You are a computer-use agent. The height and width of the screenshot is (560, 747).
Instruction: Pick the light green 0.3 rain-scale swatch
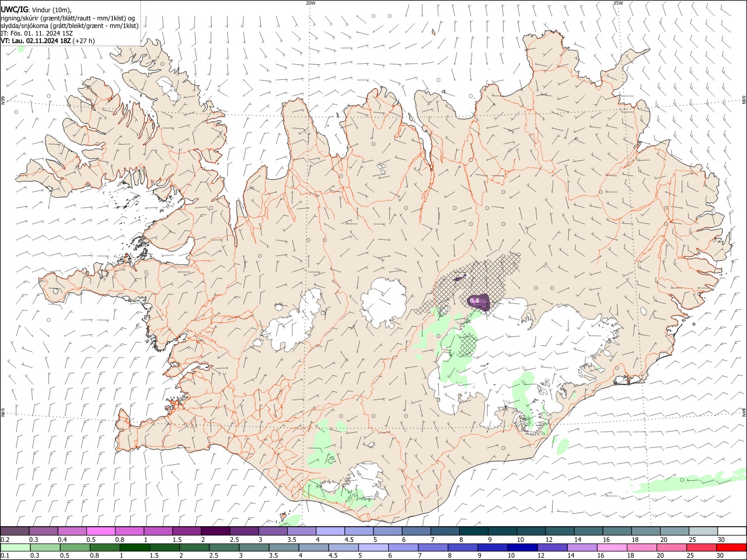point(45,547)
